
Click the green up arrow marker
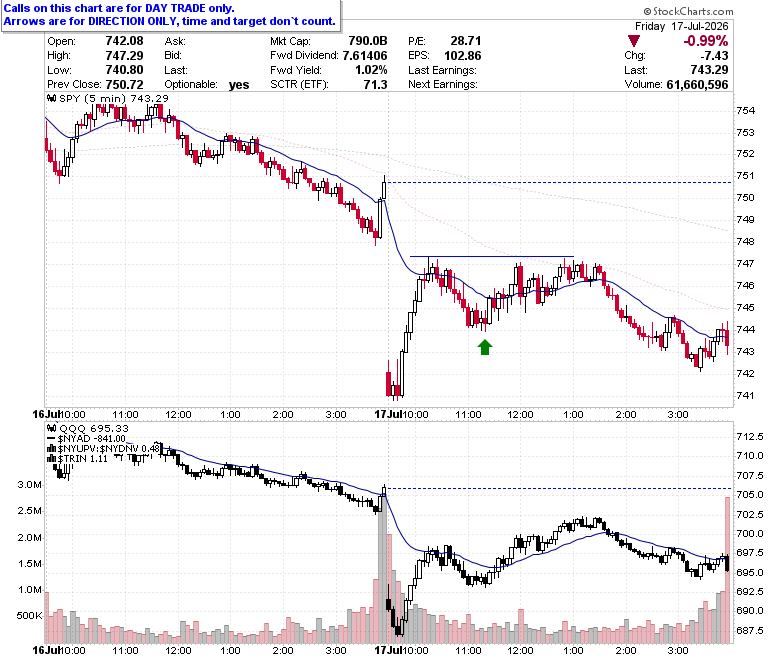point(485,347)
